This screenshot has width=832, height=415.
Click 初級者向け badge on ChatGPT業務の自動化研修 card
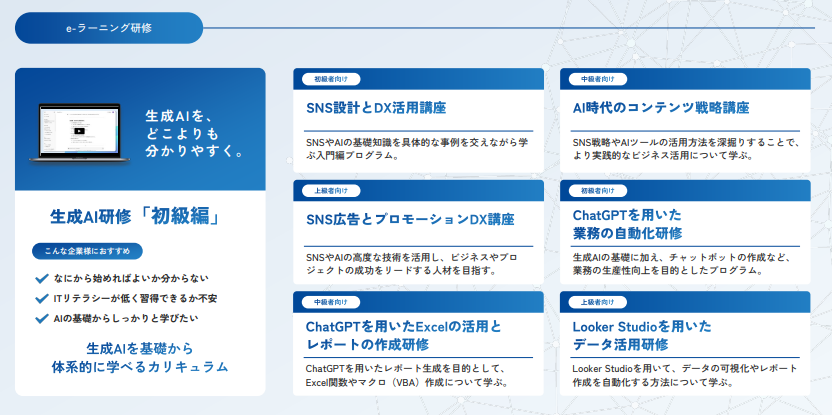click(598, 190)
